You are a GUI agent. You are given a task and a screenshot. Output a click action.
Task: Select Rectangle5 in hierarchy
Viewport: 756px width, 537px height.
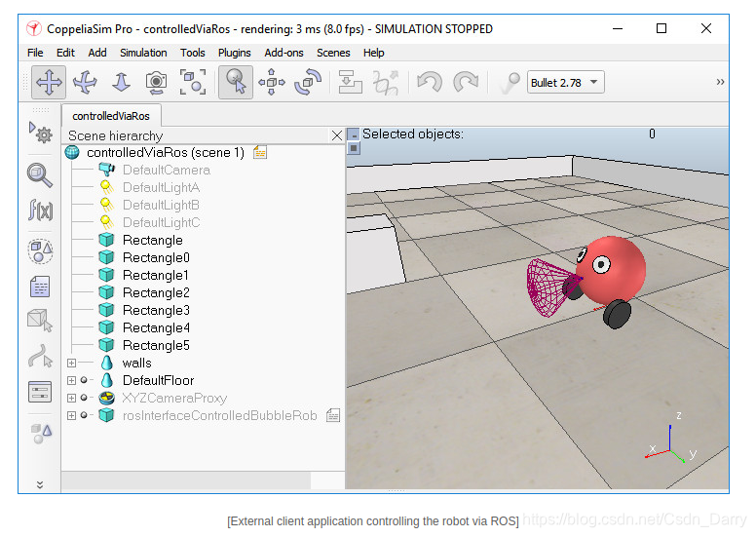156,345
